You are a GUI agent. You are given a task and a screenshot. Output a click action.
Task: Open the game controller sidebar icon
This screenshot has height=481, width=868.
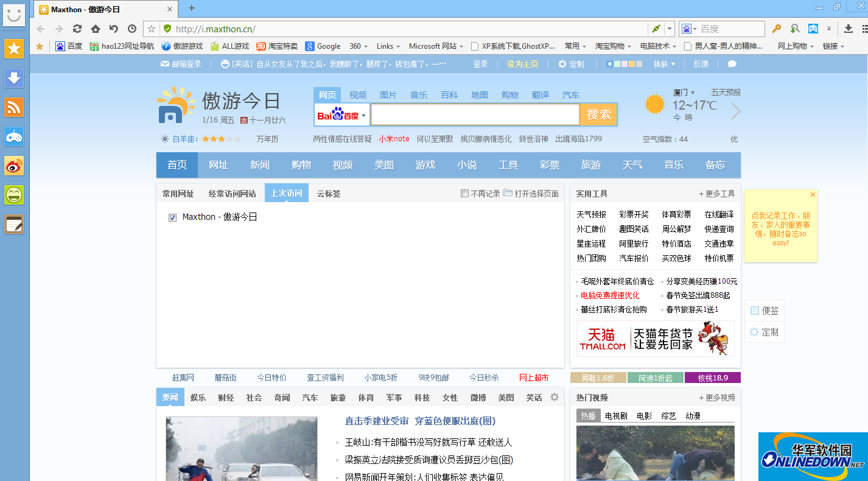coord(14,136)
